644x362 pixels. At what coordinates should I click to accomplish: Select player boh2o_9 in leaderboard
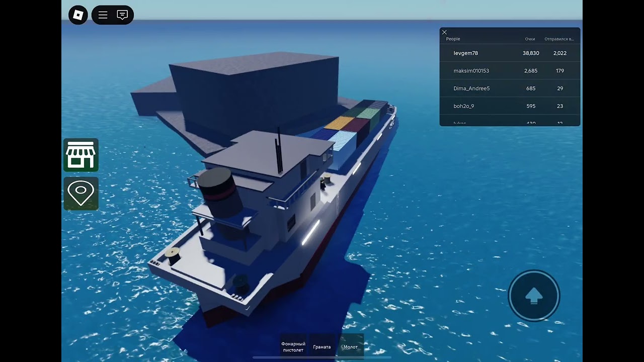(464, 106)
